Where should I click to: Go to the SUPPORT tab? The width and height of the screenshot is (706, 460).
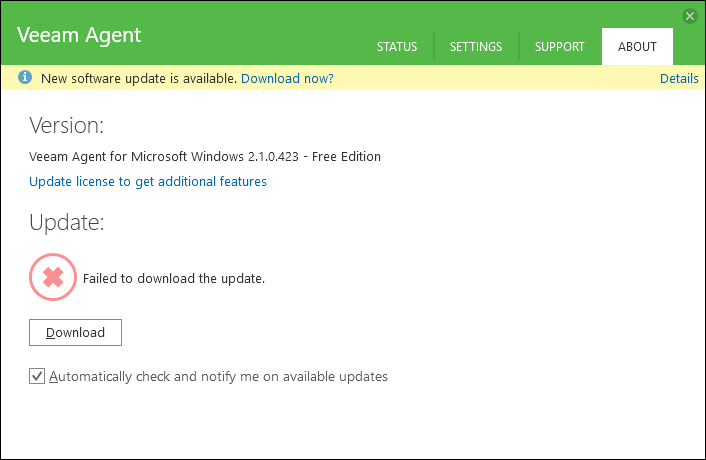pos(559,46)
